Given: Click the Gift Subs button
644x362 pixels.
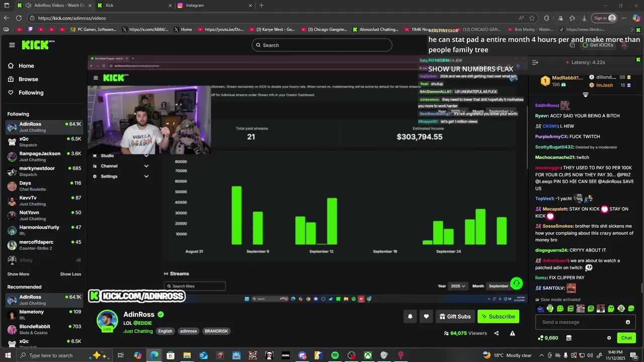Looking at the screenshot, I should pyautogui.click(x=455, y=316).
